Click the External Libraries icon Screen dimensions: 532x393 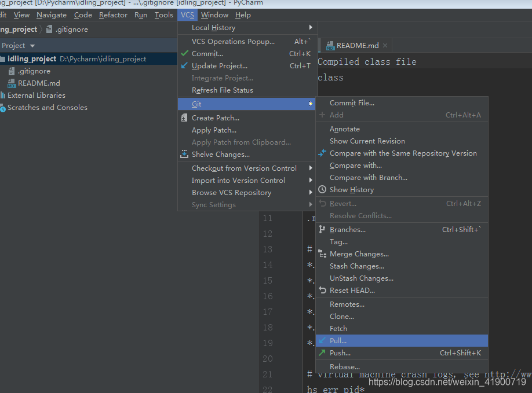pyautogui.click(x=3, y=95)
